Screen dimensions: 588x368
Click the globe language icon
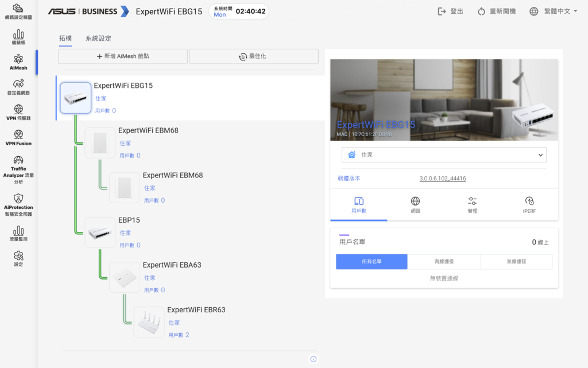[x=533, y=11]
